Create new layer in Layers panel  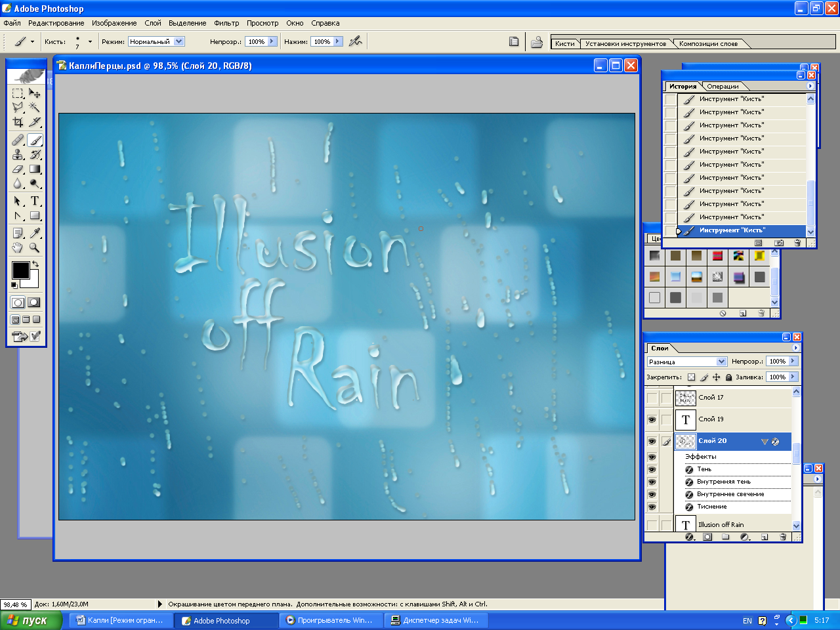pyautogui.click(x=765, y=537)
